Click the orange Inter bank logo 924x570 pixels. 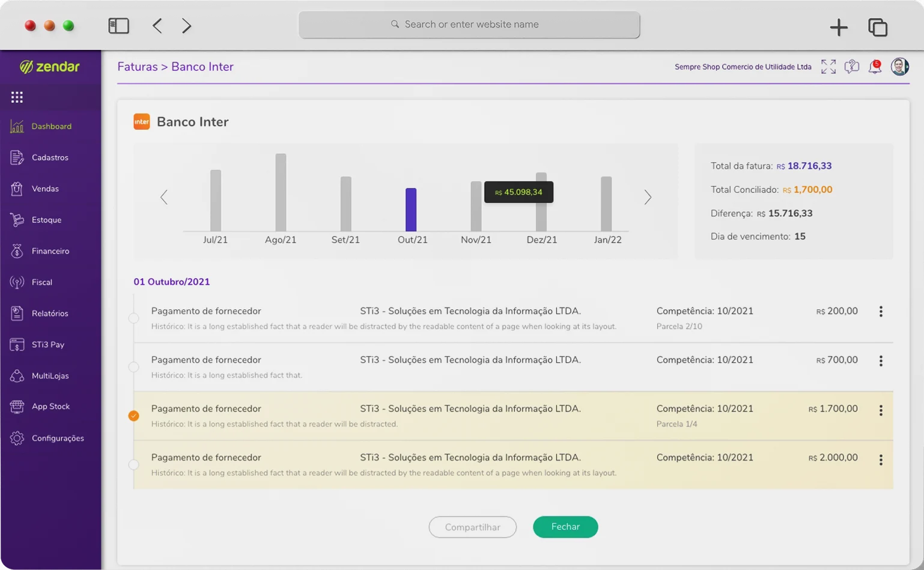click(142, 122)
